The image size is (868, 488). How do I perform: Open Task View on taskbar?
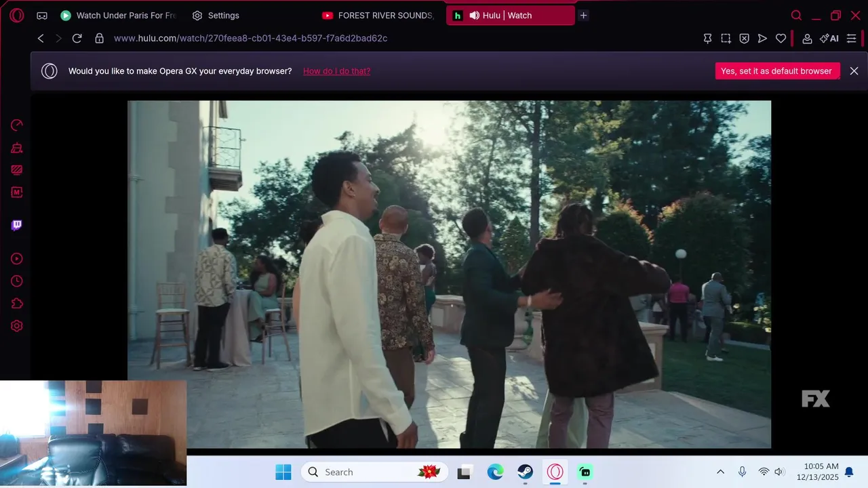[x=464, y=472]
